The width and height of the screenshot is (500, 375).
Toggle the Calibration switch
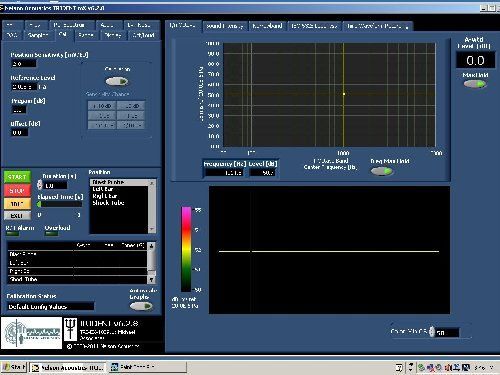(x=117, y=81)
